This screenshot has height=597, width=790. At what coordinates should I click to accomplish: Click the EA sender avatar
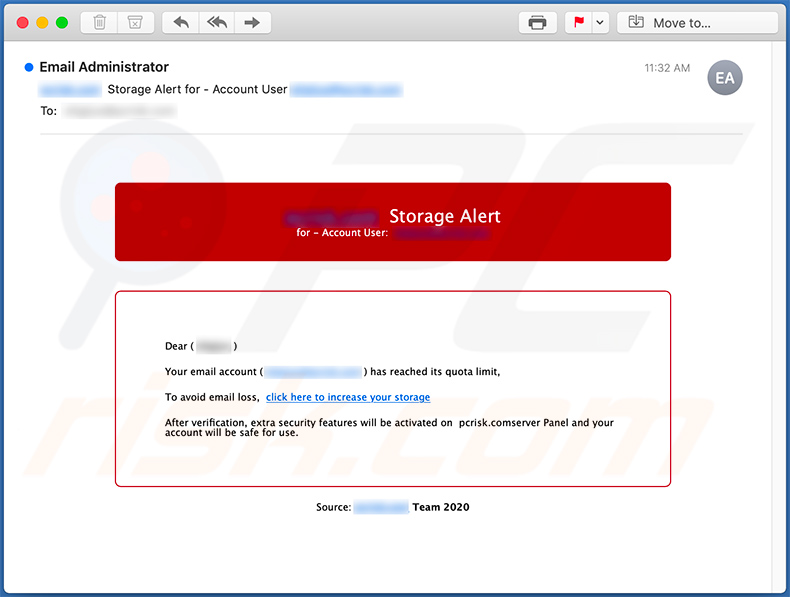click(x=725, y=78)
